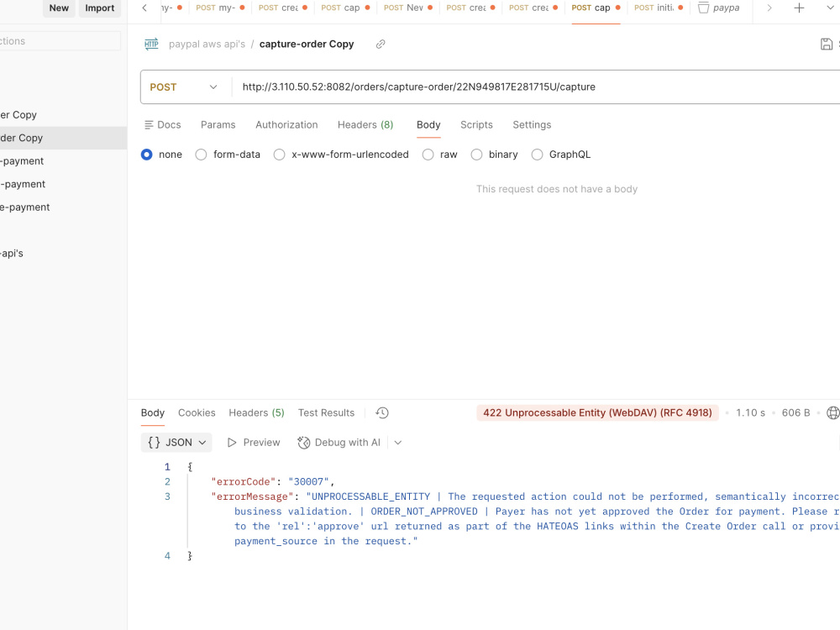Open the response history clock icon
This screenshot has height=630, width=840.
pyautogui.click(x=382, y=413)
